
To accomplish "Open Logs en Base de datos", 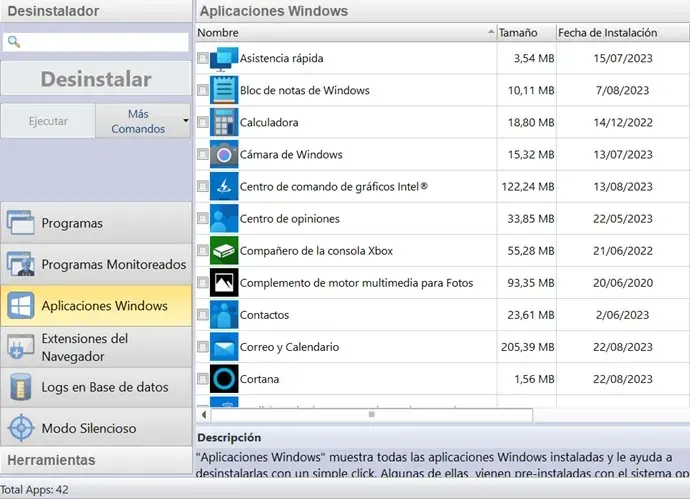I will click(x=96, y=387).
